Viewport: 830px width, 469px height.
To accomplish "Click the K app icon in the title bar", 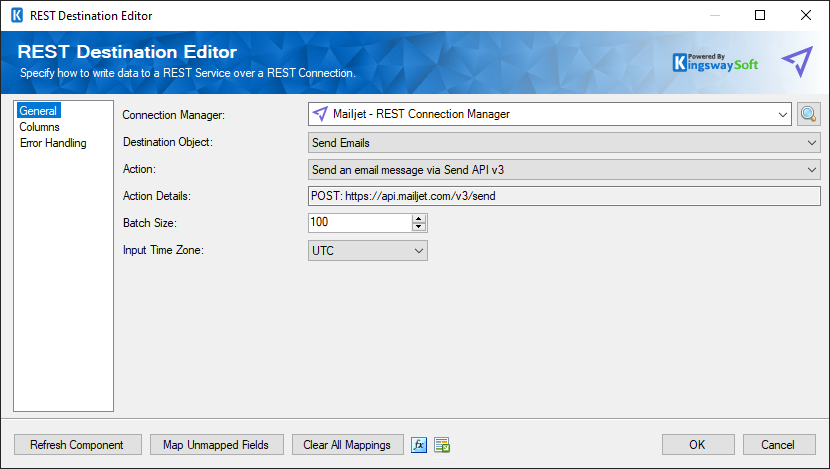I will point(17,15).
